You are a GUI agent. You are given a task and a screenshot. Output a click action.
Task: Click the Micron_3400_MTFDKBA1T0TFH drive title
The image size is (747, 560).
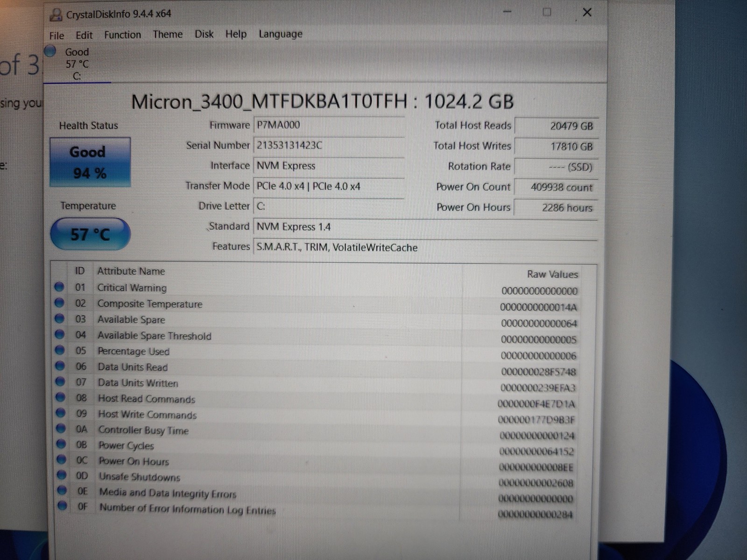323,102
